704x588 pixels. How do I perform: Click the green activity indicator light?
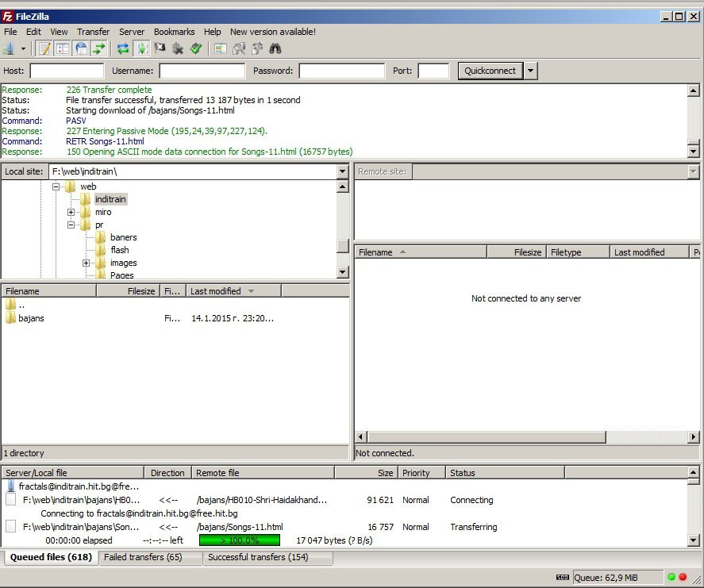(671, 577)
